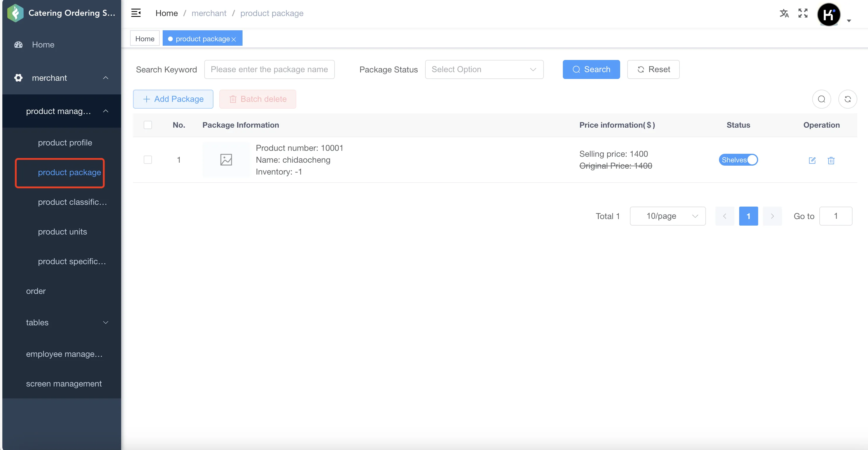Image resolution: width=868 pixels, height=450 pixels.
Task: Open the Package Status dropdown
Action: [x=484, y=69]
